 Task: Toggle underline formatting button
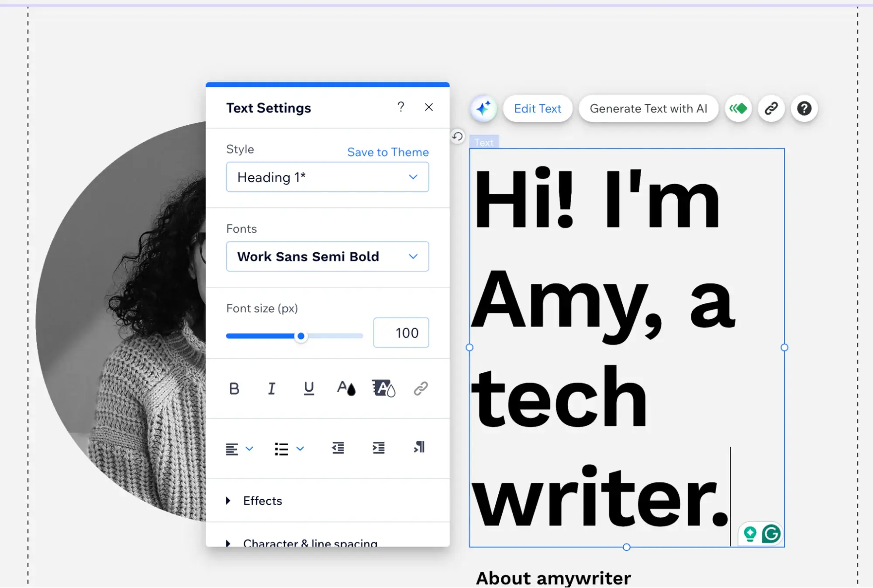(x=309, y=388)
